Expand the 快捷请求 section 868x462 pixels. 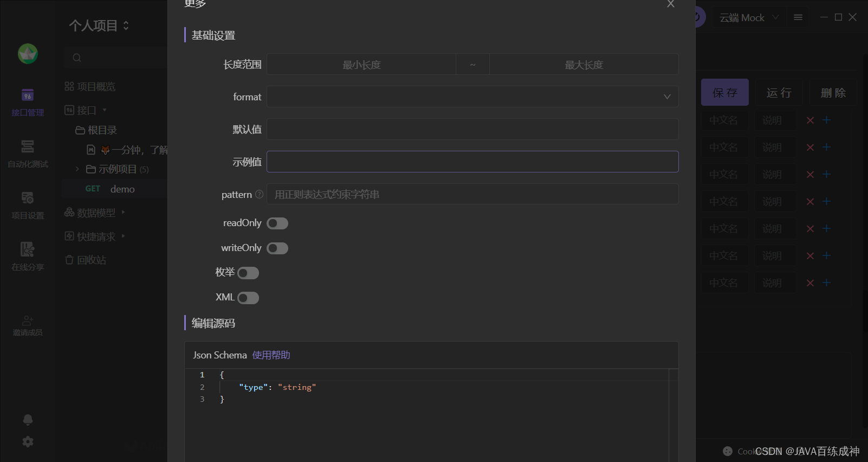[x=124, y=236]
